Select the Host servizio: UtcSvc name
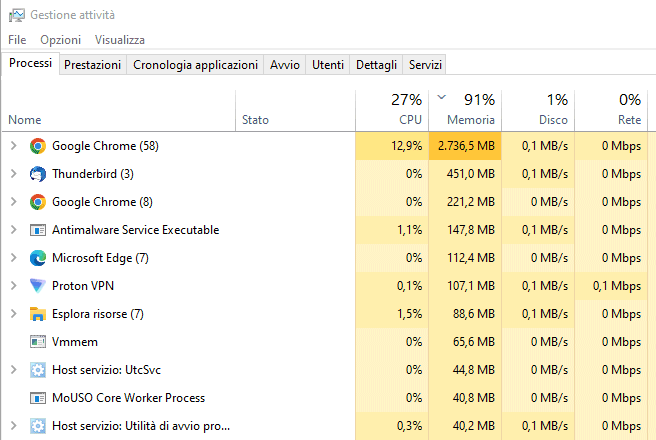The width and height of the screenshot is (656, 440). point(106,370)
